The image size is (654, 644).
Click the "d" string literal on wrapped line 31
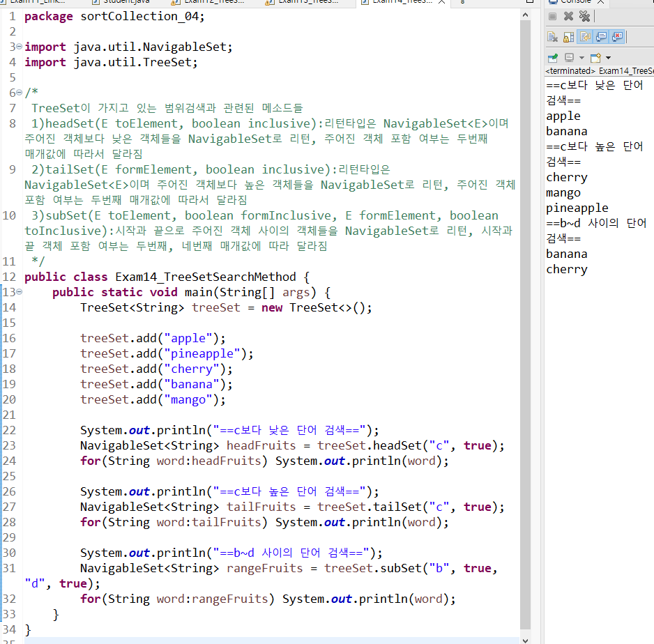[35, 583]
